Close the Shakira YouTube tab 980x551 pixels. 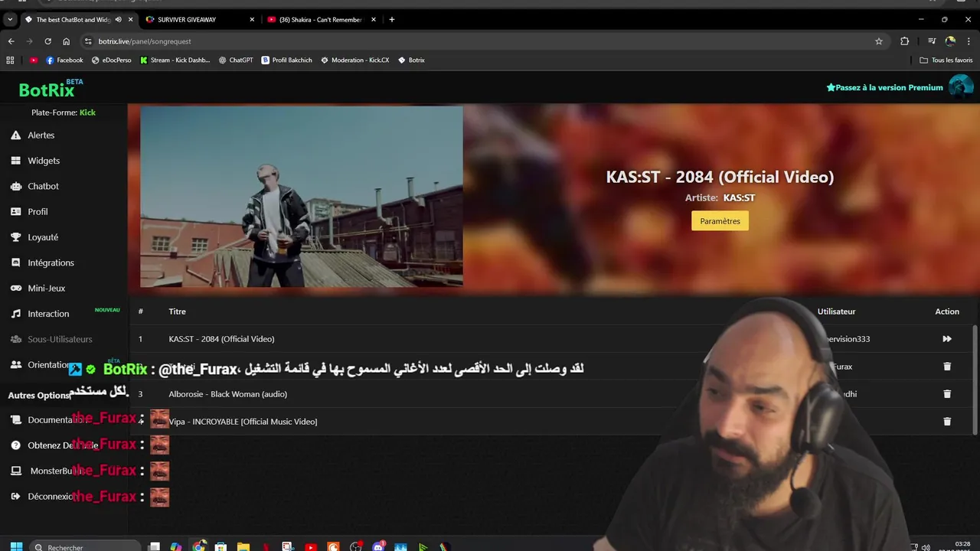tap(373, 19)
